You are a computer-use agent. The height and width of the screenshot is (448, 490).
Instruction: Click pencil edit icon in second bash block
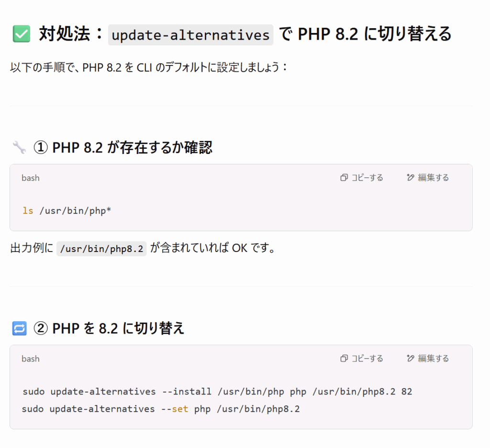click(410, 359)
